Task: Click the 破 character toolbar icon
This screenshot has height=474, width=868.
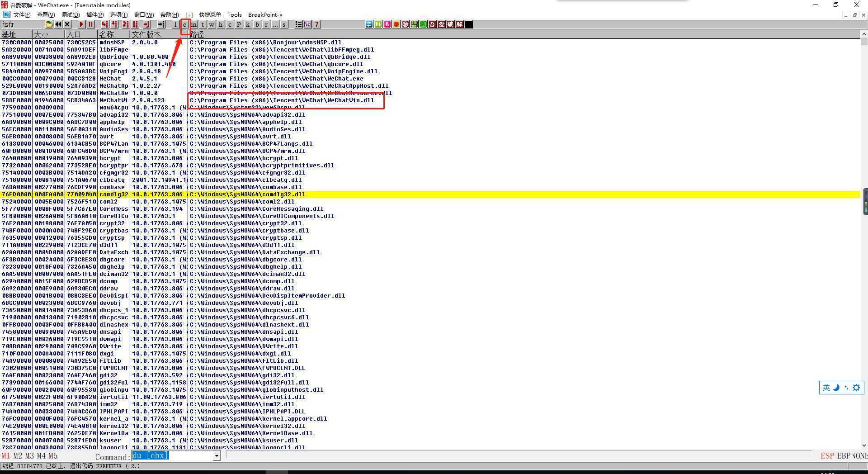Action: click(x=451, y=24)
